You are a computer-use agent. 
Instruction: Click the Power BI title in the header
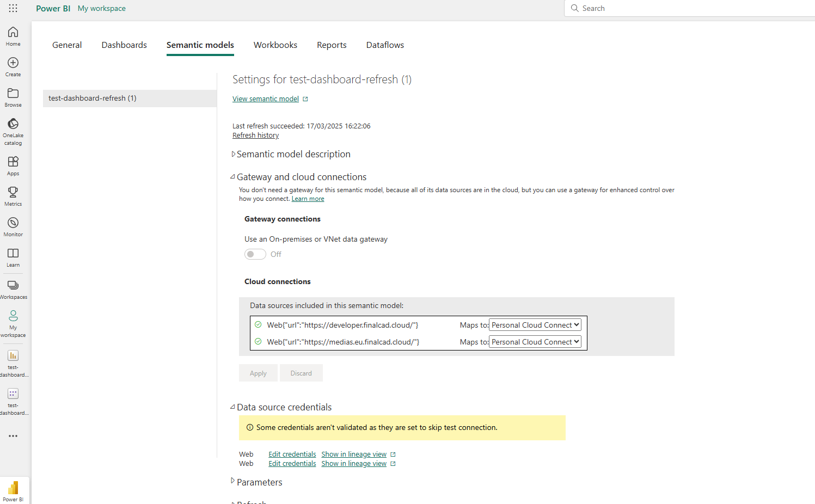tap(53, 8)
